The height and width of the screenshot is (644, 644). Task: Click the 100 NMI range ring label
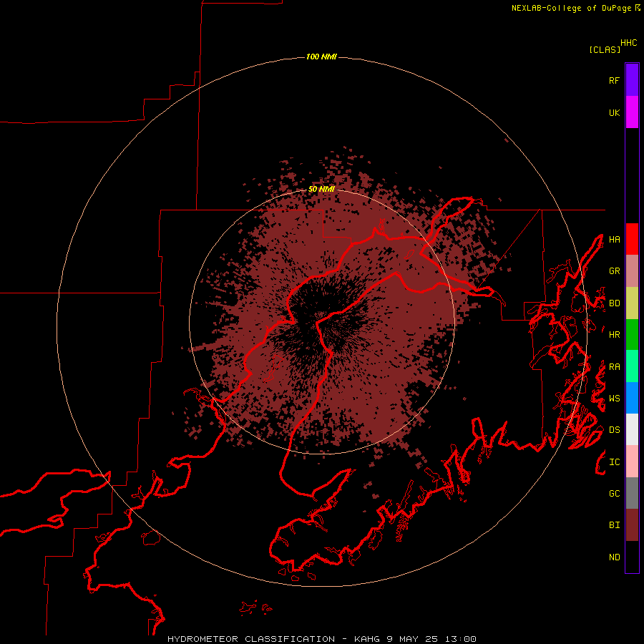tap(321, 57)
